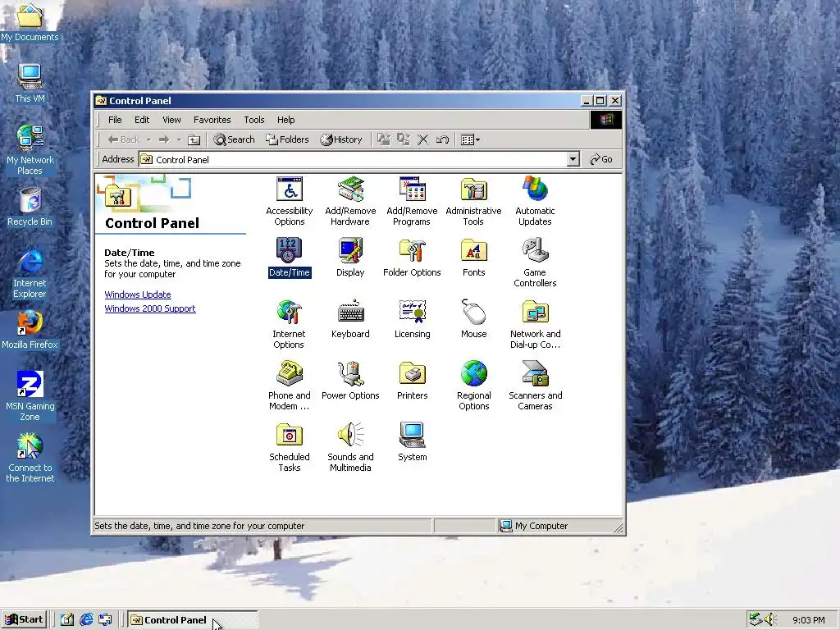Open the File menu
Image resolution: width=840 pixels, height=630 pixels.
click(x=115, y=120)
